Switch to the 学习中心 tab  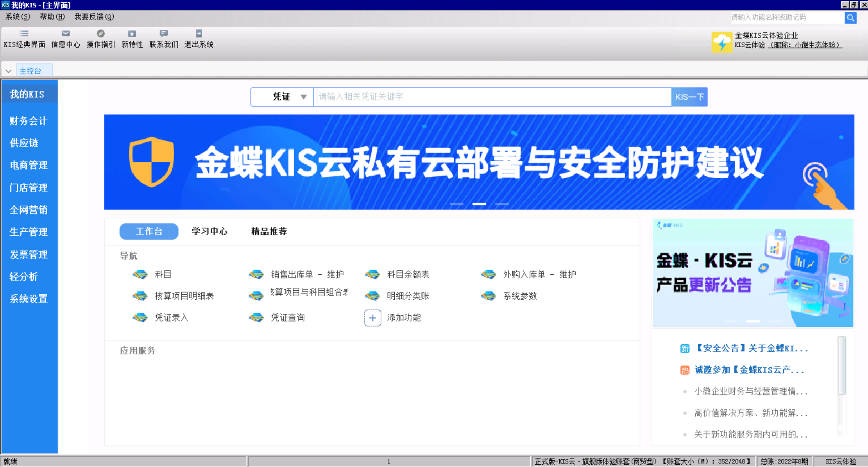click(x=209, y=231)
